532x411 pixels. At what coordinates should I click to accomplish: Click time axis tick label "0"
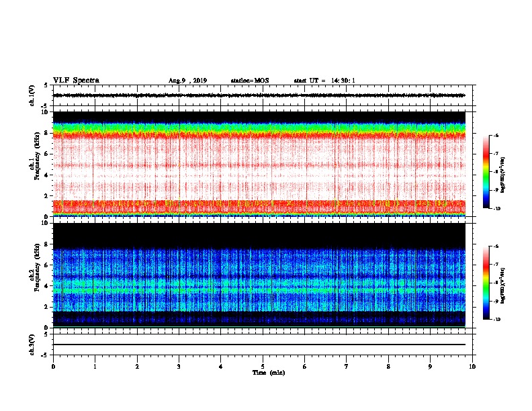53,367
